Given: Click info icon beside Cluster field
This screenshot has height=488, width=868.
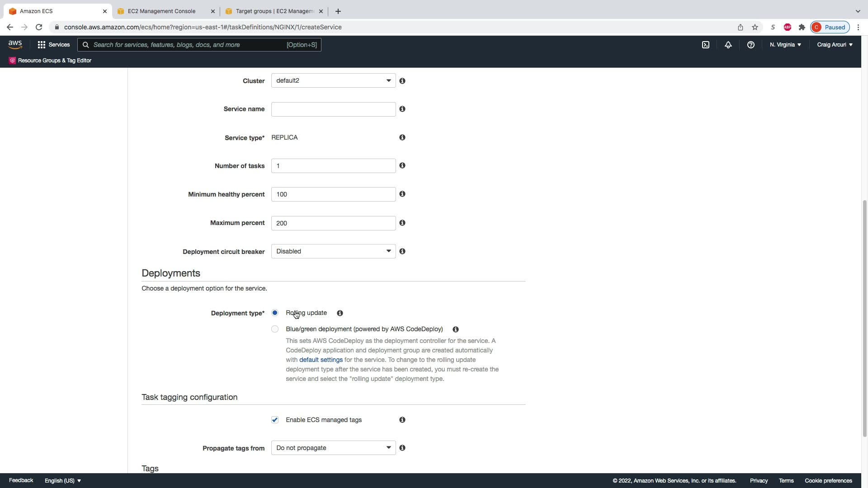Looking at the screenshot, I should (402, 81).
